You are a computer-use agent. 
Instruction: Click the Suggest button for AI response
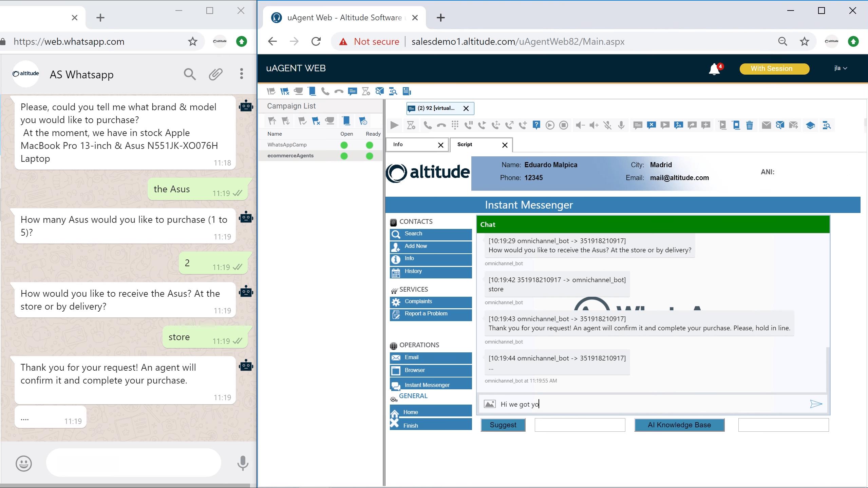pos(503,424)
